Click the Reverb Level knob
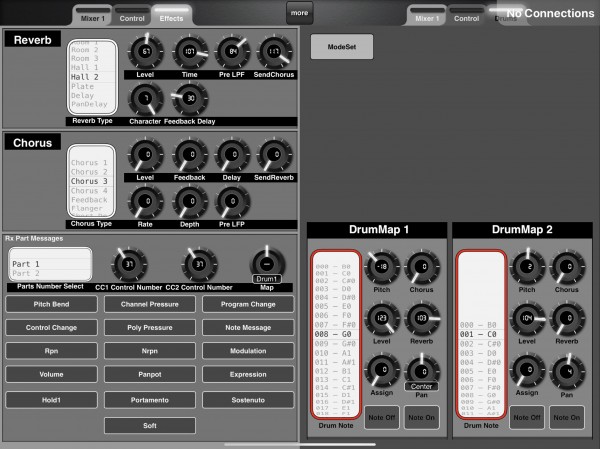This screenshot has width=600, height=449. click(x=145, y=51)
